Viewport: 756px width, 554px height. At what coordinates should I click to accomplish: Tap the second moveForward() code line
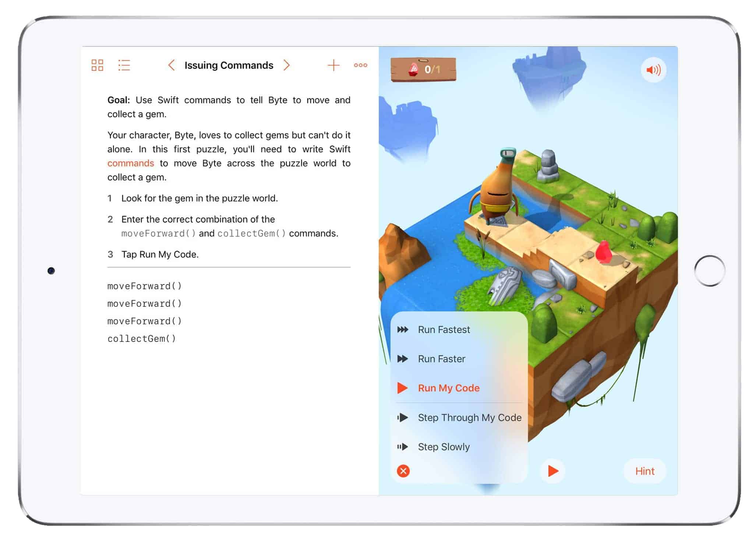click(x=145, y=303)
